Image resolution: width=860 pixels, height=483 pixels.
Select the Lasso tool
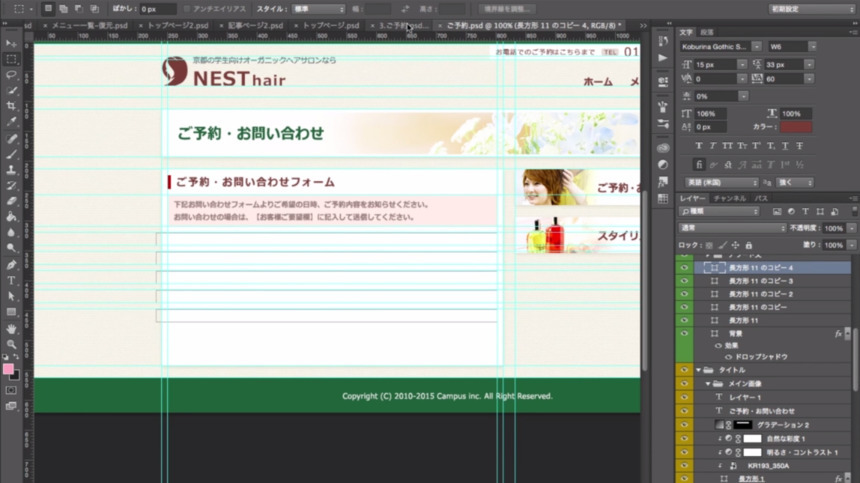11,75
